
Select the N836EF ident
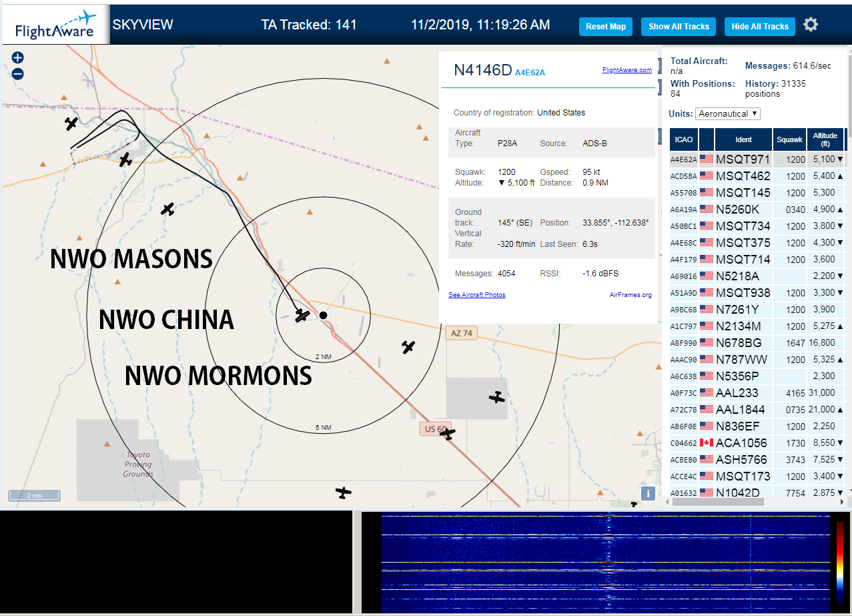[x=737, y=426]
